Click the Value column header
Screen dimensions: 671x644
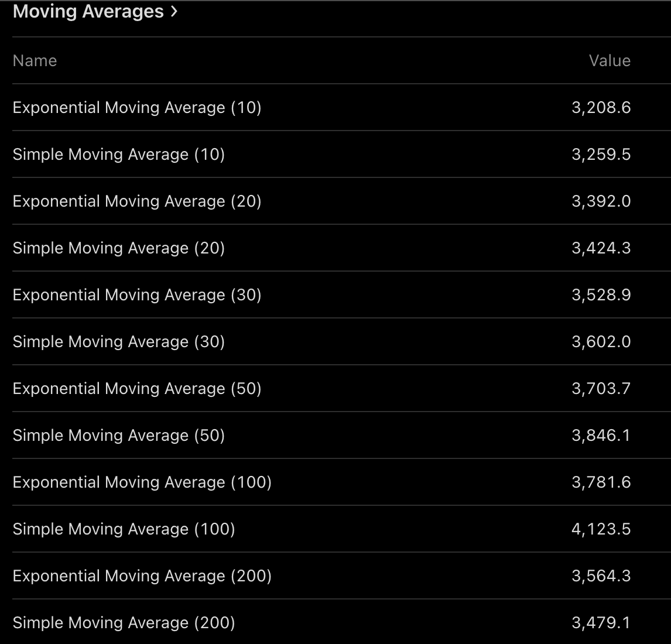click(x=610, y=61)
